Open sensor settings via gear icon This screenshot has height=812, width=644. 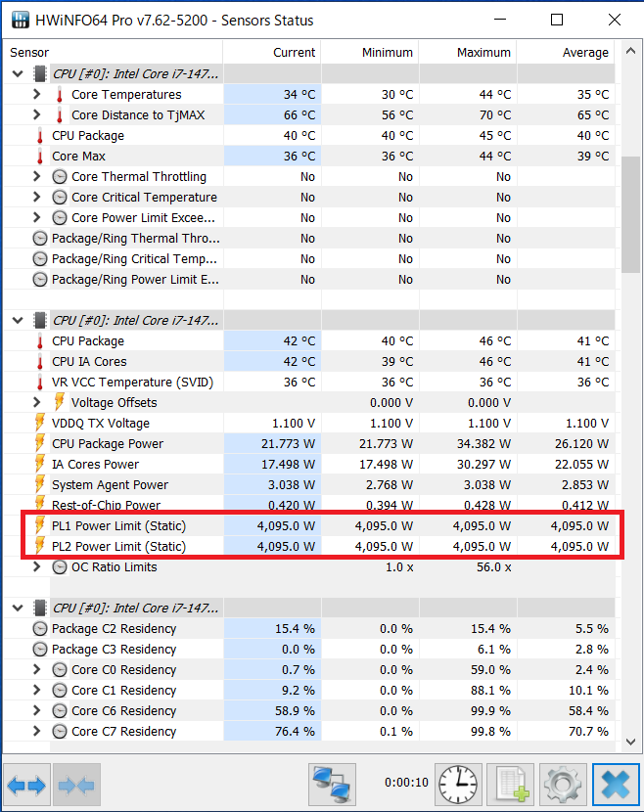(x=563, y=786)
